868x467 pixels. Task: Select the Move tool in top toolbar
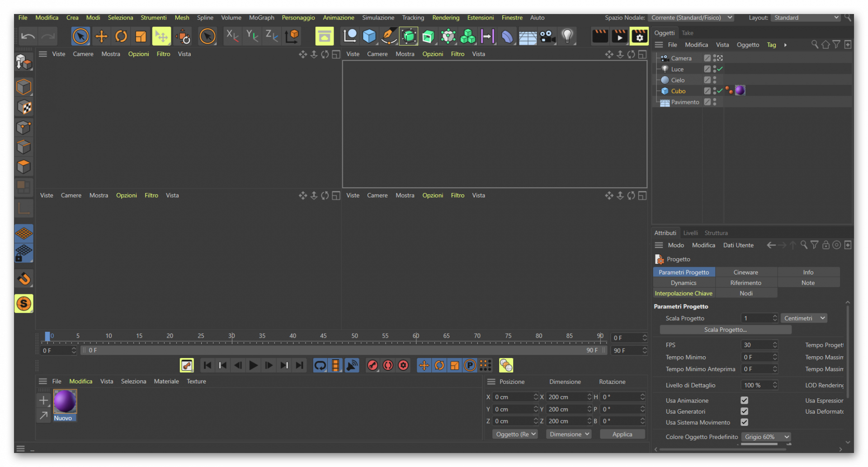pyautogui.click(x=101, y=36)
